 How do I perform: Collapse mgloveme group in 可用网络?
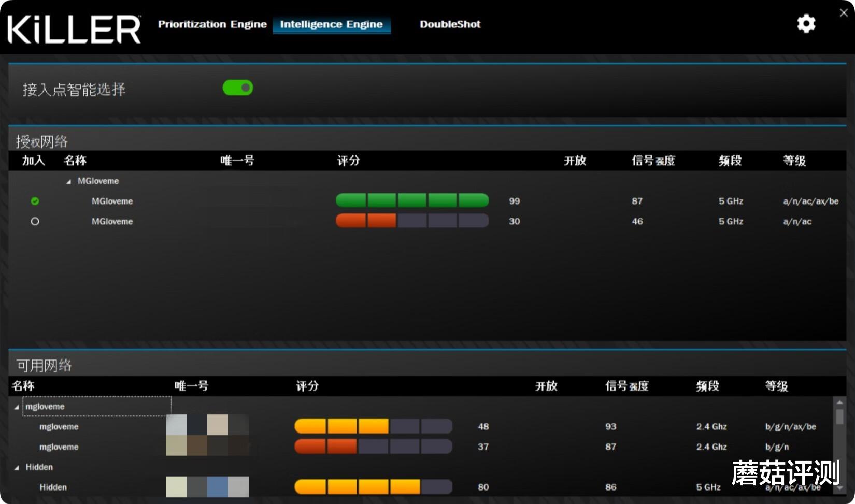(x=17, y=407)
